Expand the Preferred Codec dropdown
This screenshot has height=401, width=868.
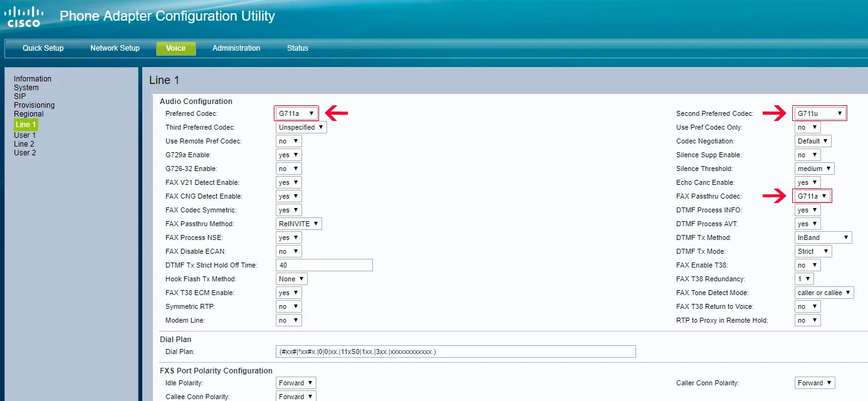pyautogui.click(x=296, y=113)
